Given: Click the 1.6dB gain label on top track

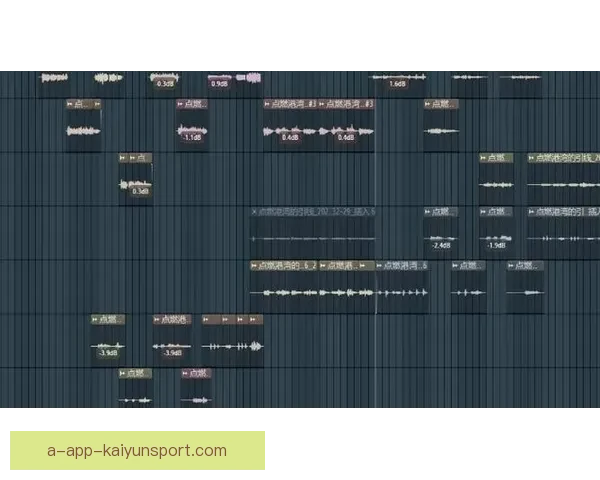Looking at the screenshot, I should tap(397, 84).
